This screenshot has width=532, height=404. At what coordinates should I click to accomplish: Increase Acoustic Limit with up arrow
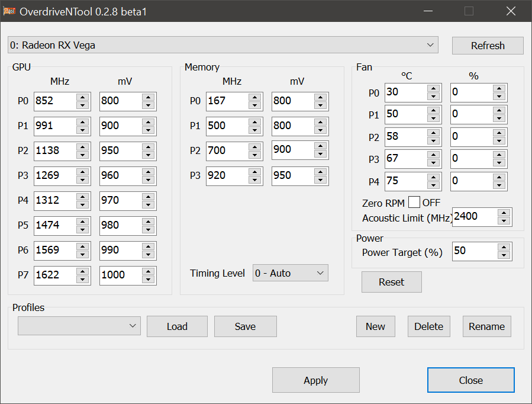504,213
